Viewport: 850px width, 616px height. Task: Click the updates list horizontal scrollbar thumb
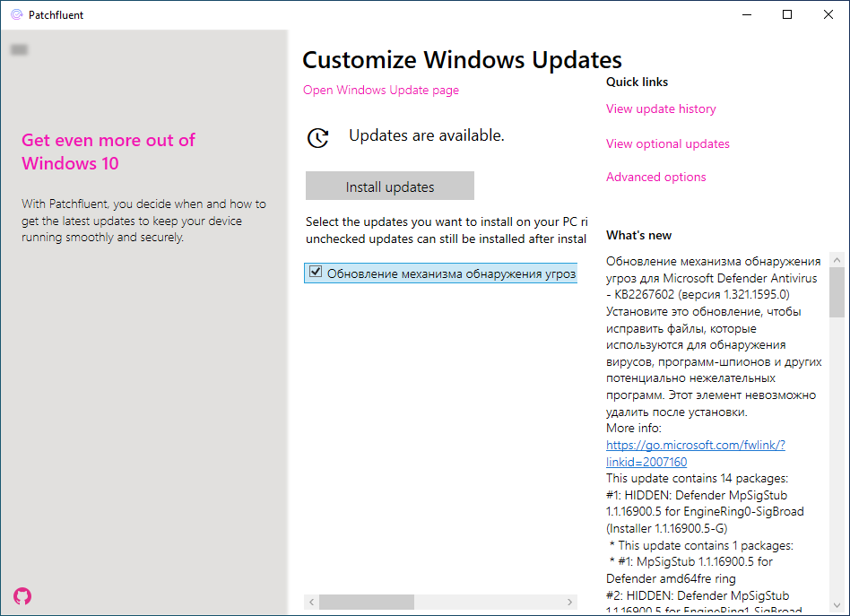click(367, 602)
